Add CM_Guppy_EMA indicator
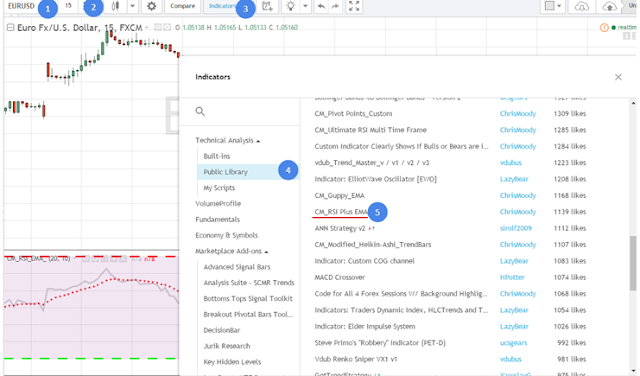Screen dimensions: 640x376 [x=339, y=196]
